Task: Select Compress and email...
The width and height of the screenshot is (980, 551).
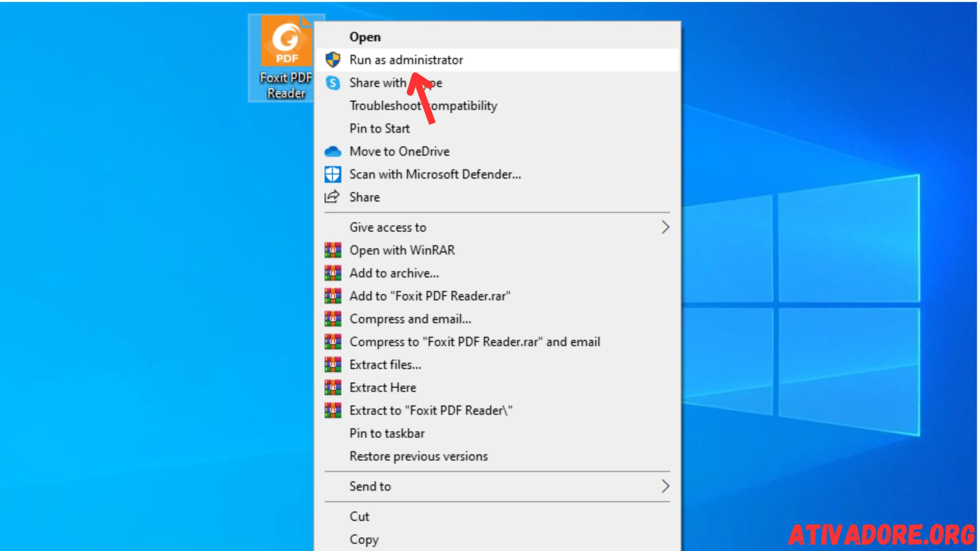Action: point(497,319)
